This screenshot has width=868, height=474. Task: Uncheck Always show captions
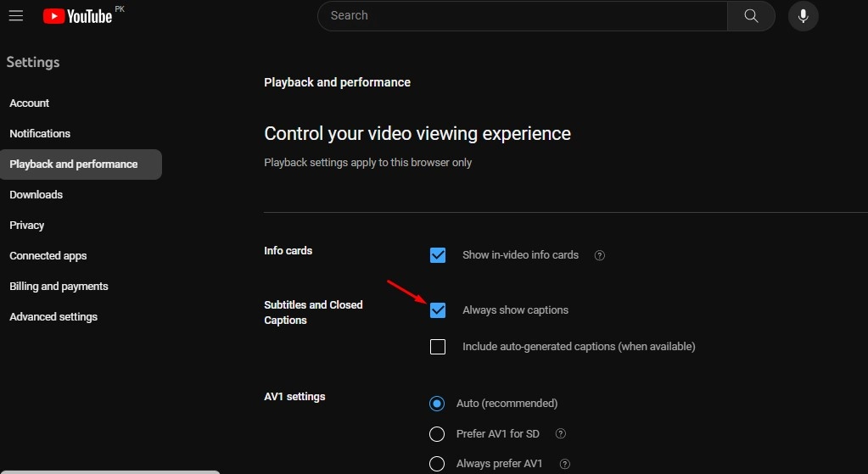[438, 310]
